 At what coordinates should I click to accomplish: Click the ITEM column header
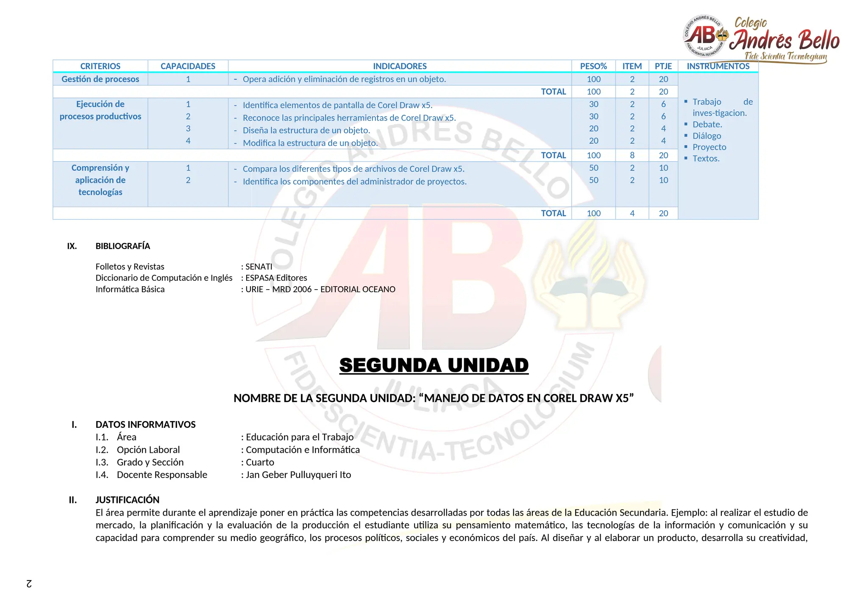[x=632, y=66]
